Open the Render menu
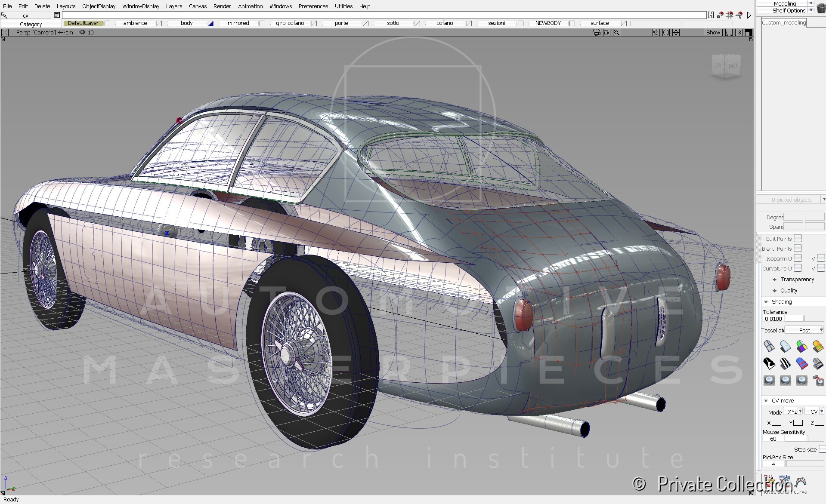Viewport: 826px width, 504px height. coord(222,6)
